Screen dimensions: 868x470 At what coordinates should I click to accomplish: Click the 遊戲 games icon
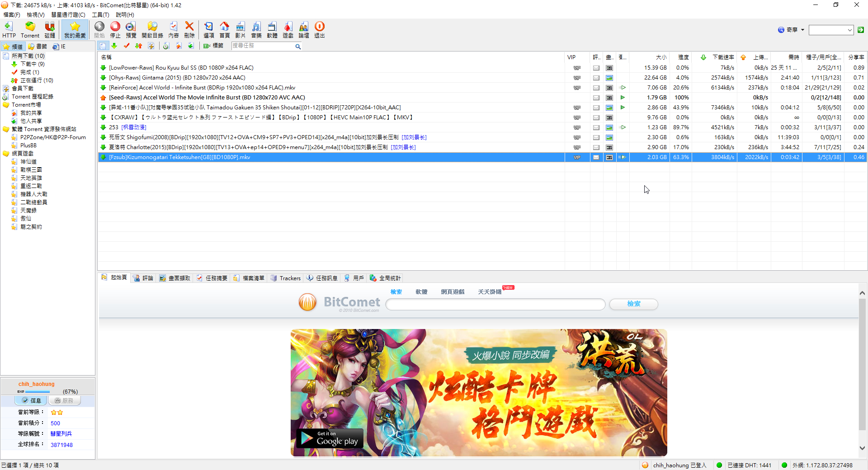tap(288, 30)
